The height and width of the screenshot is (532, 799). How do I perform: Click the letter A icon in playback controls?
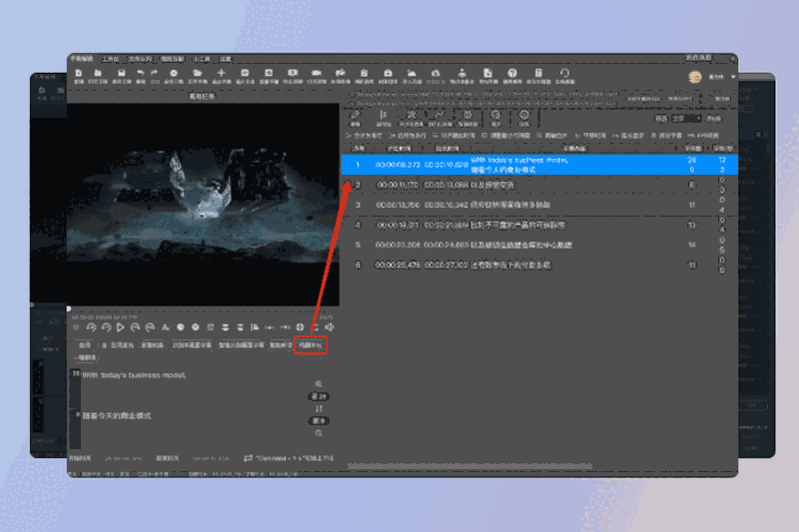166,327
